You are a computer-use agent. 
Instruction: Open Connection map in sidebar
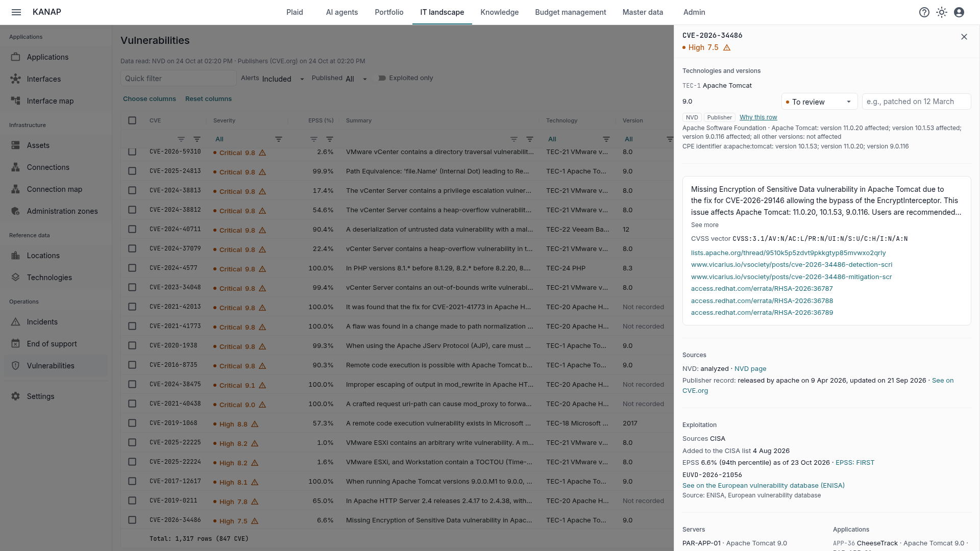click(56, 189)
